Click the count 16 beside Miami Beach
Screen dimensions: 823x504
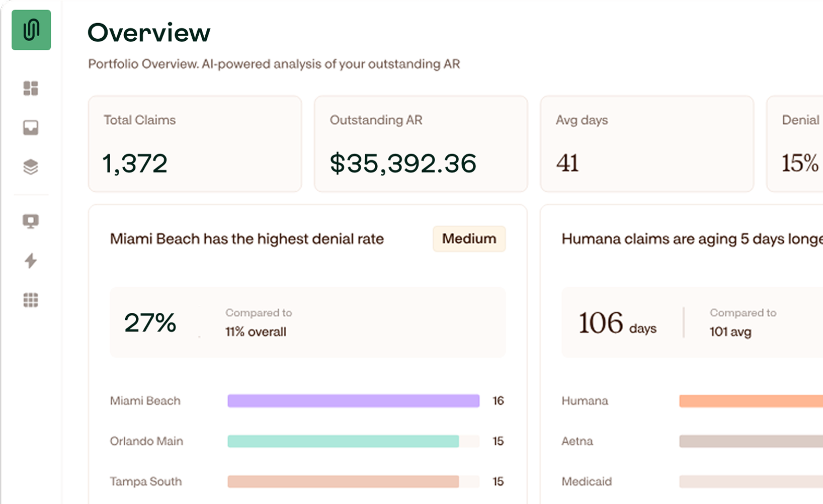point(498,401)
